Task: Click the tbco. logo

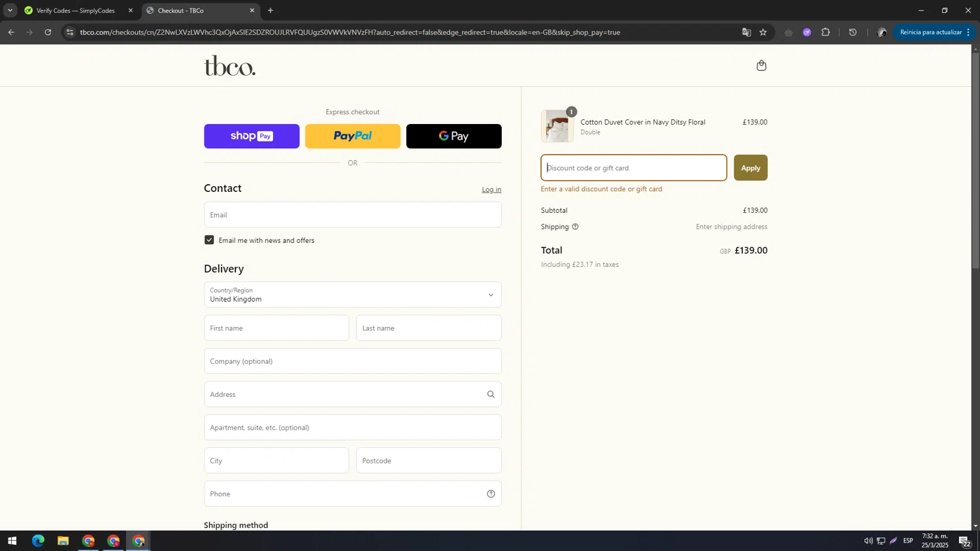Action: [229, 65]
